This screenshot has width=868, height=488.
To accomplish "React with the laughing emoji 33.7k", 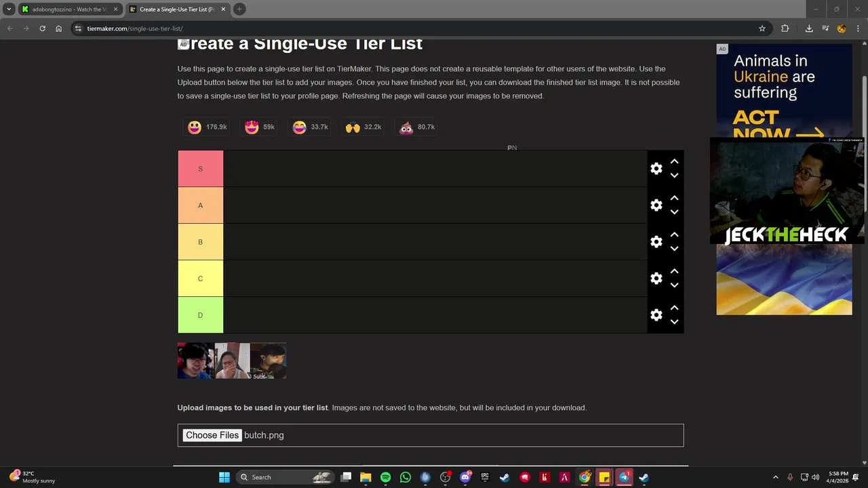I will (x=310, y=127).
